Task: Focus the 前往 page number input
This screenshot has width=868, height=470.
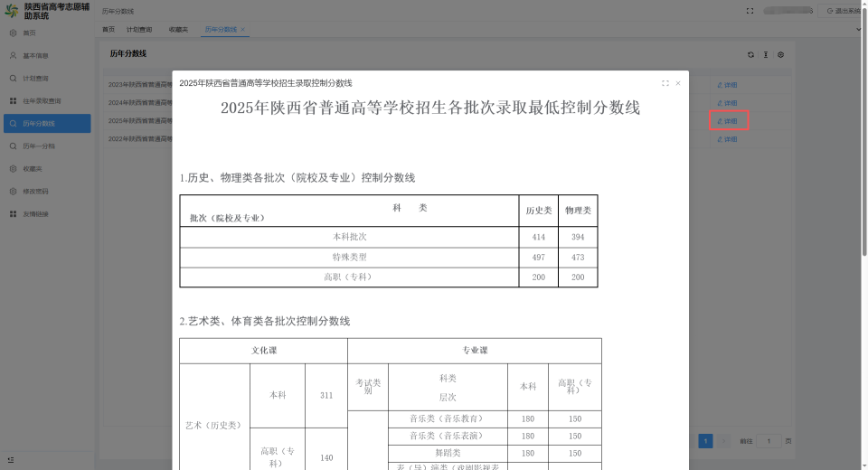Action: point(769,441)
